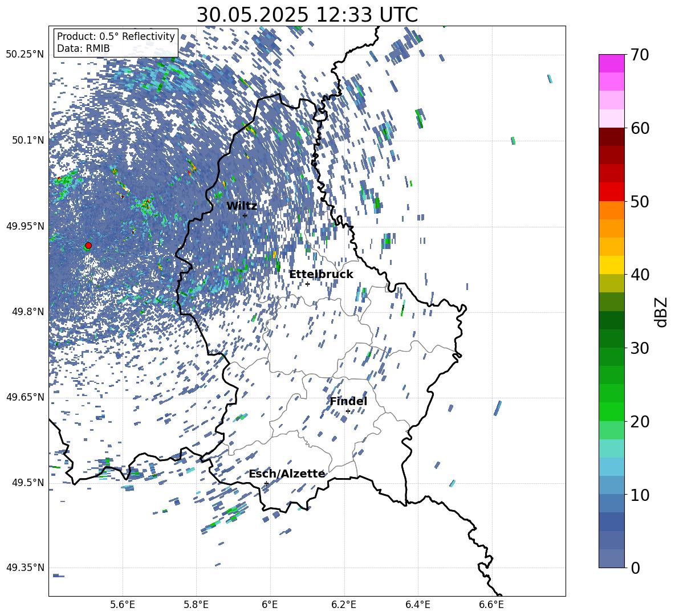This screenshot has width=675, height=616.
Task: Click the 49.65°N latitude label
Action: [25, 397]
